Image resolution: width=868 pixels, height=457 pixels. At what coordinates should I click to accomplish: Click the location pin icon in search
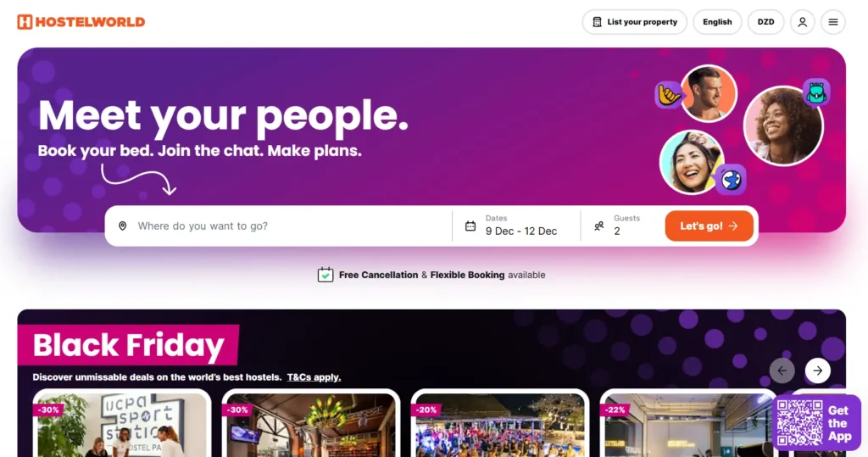click(x=122, y=226)
